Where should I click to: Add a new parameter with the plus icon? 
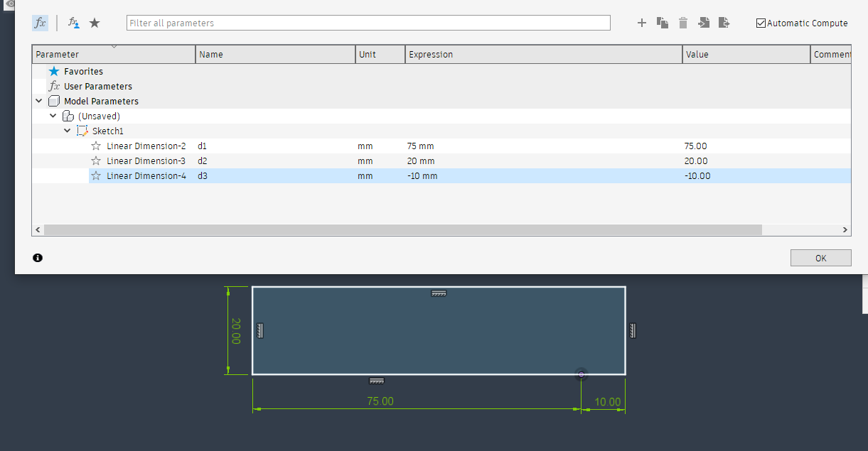point(641,23)
